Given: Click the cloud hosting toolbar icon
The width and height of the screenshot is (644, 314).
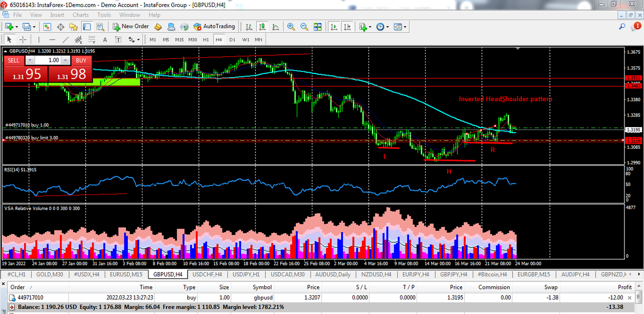Looking at the screenshot, I should point(171,27).
